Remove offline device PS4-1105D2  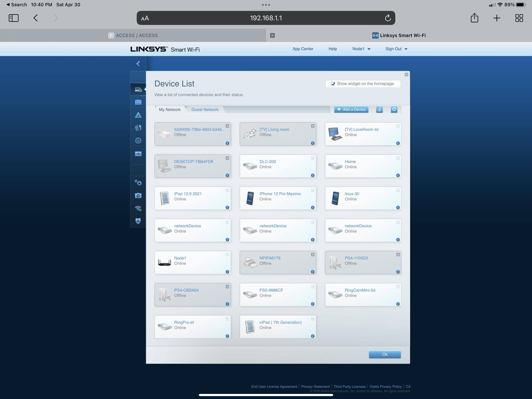(398, 255)
